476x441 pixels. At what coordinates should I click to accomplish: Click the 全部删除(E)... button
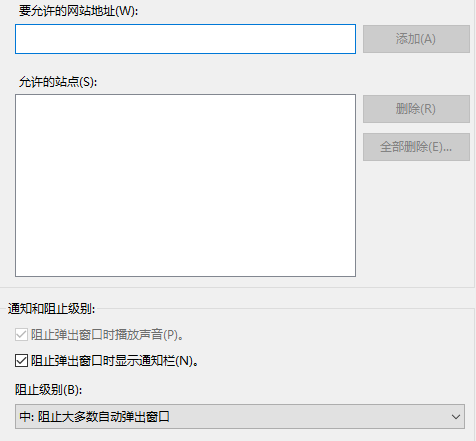pyautogui.click(x=416, y=147)
